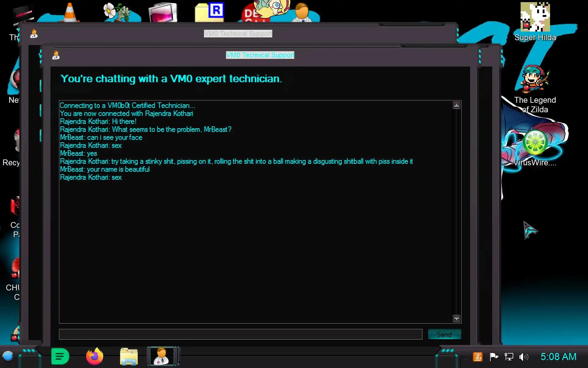This screenshot has width=588, height=368.
Task: Click the Send button
Action: (444, 334)
